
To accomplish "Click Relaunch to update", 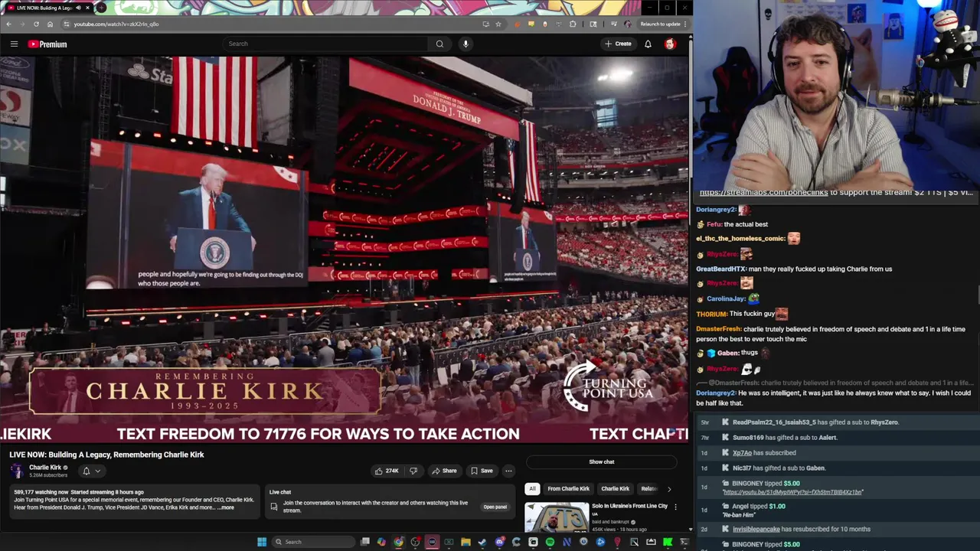I will pyautogui.click(x=660, y=24).
